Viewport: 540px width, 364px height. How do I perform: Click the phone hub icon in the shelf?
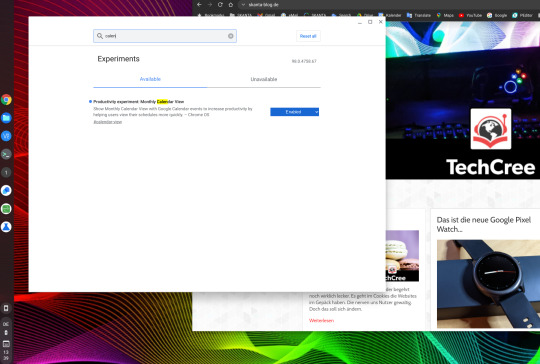[6, 308]
